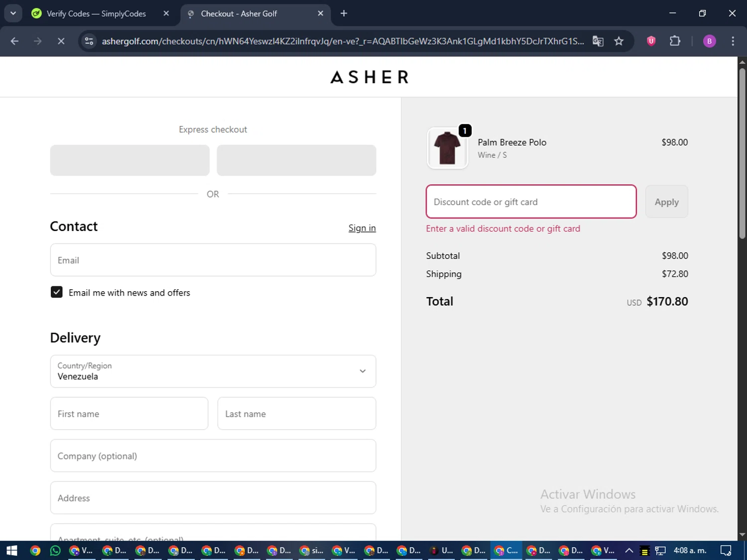Screen dimensions: 747x560
Task: Click the First name field
Action: pyautogui.click(x=129, y=413)
